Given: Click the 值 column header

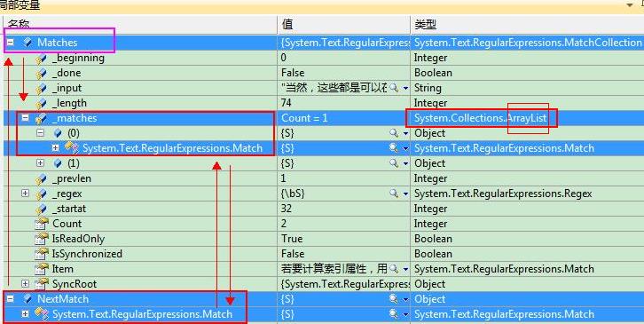Looking at the screenshot, I should tap(344, 25).
